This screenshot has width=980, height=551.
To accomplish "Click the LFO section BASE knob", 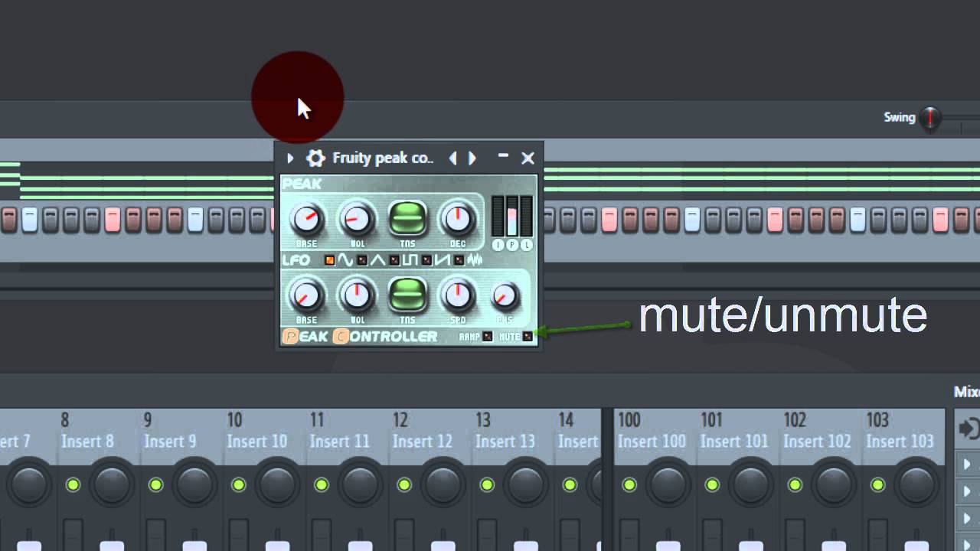I will pos(305,295).
